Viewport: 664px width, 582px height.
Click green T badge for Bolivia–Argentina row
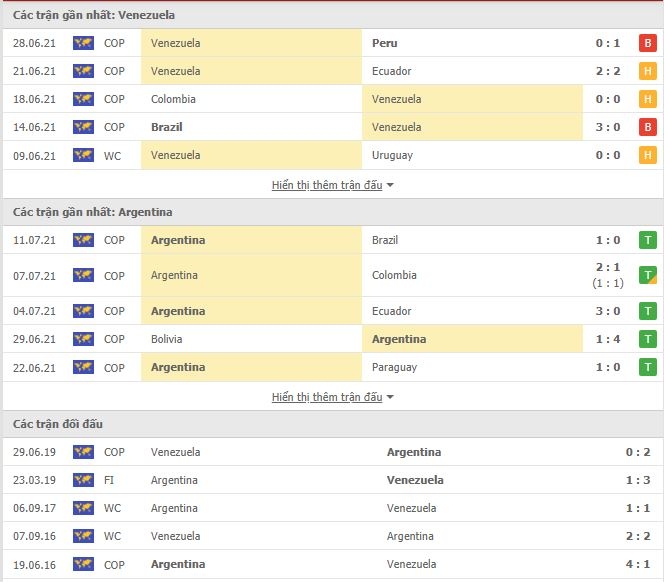(647, 339)
